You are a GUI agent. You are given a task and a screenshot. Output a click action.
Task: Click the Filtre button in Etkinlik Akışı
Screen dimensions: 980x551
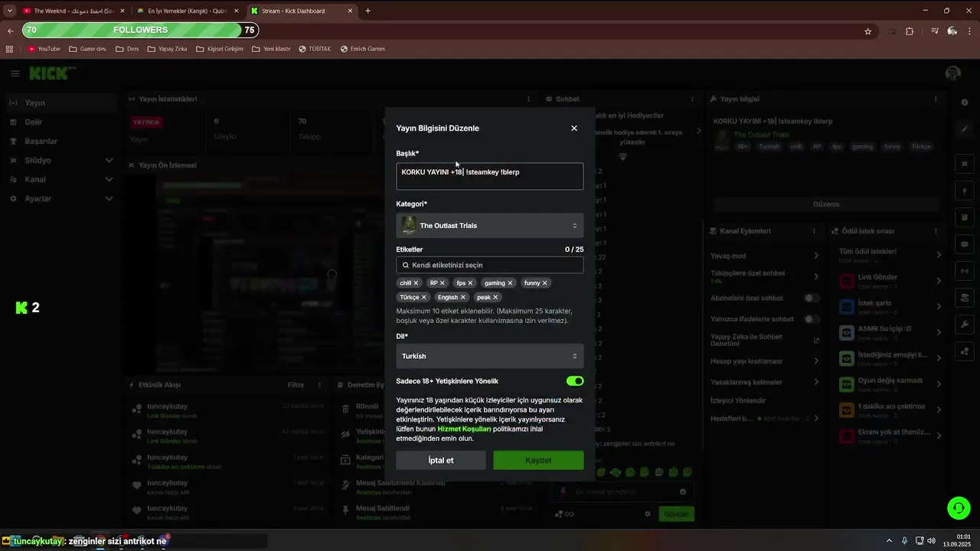[296, 385]
